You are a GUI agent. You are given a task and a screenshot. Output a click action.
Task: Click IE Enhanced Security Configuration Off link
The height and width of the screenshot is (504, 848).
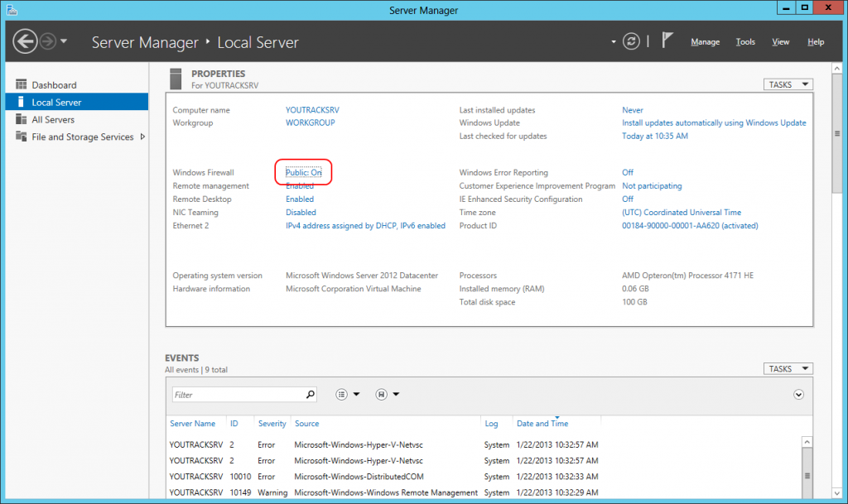click(628, 199)
